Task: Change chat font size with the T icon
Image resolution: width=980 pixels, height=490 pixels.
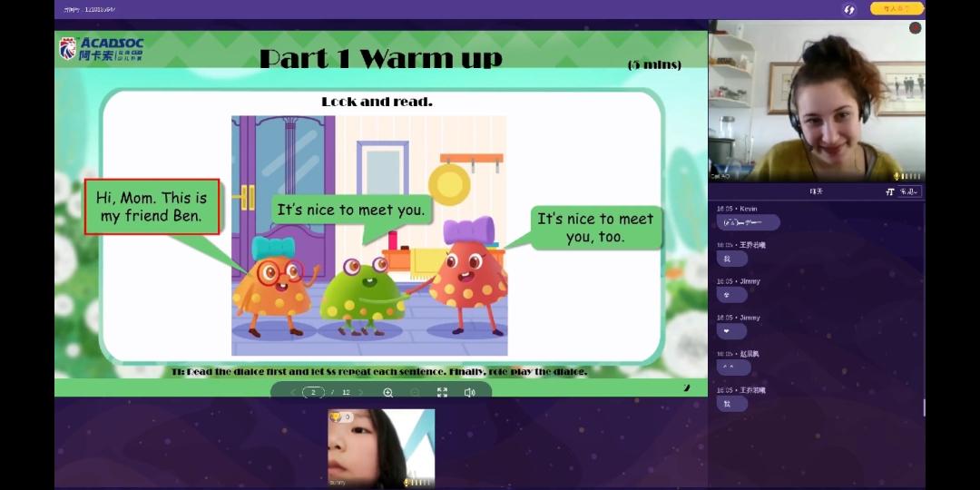Action: point(890,191)
